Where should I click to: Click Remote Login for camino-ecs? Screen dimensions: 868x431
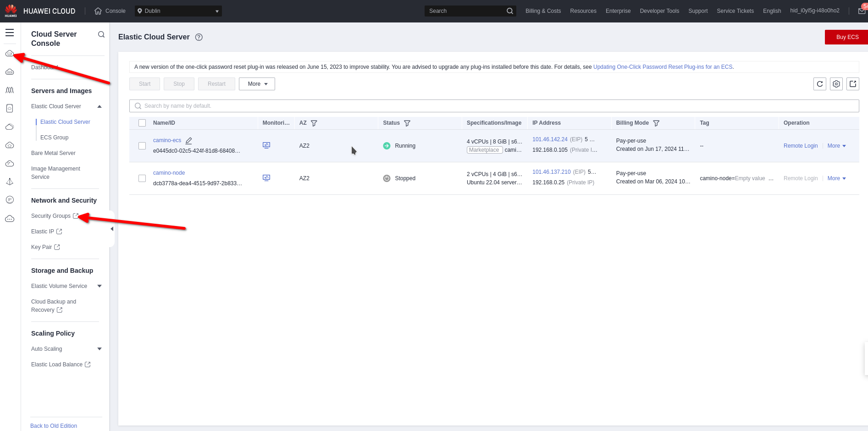coord(800,146)
